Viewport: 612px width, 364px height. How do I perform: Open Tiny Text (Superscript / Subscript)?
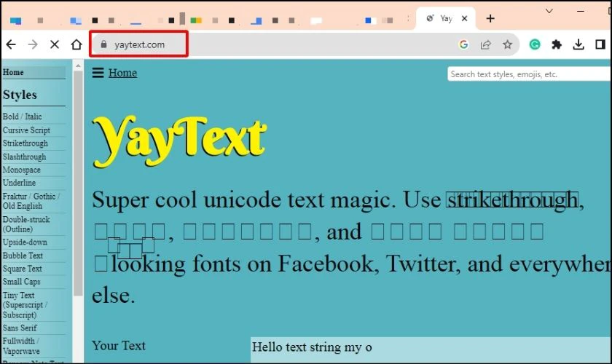click(25, 305)
